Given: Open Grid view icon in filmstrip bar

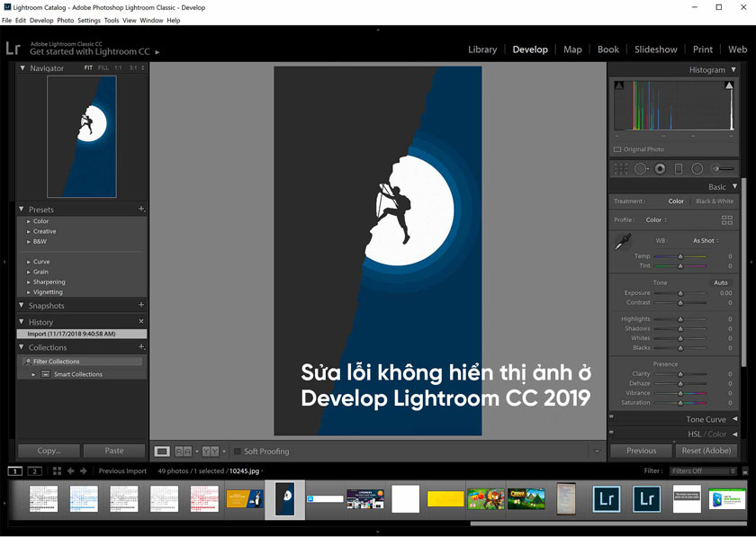Looking at the screenshot, I should [57, 471].
